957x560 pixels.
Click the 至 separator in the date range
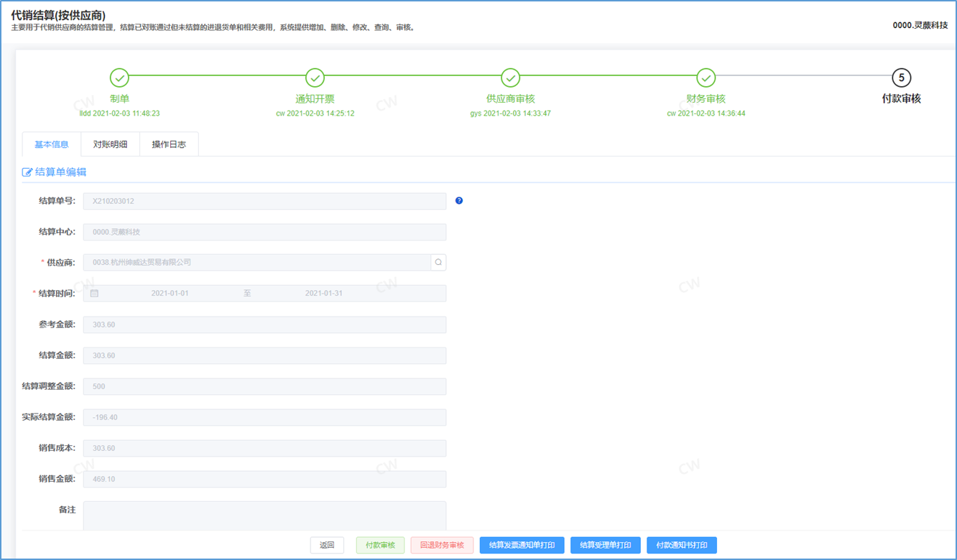pyautogui.click(x=247, y=294)
